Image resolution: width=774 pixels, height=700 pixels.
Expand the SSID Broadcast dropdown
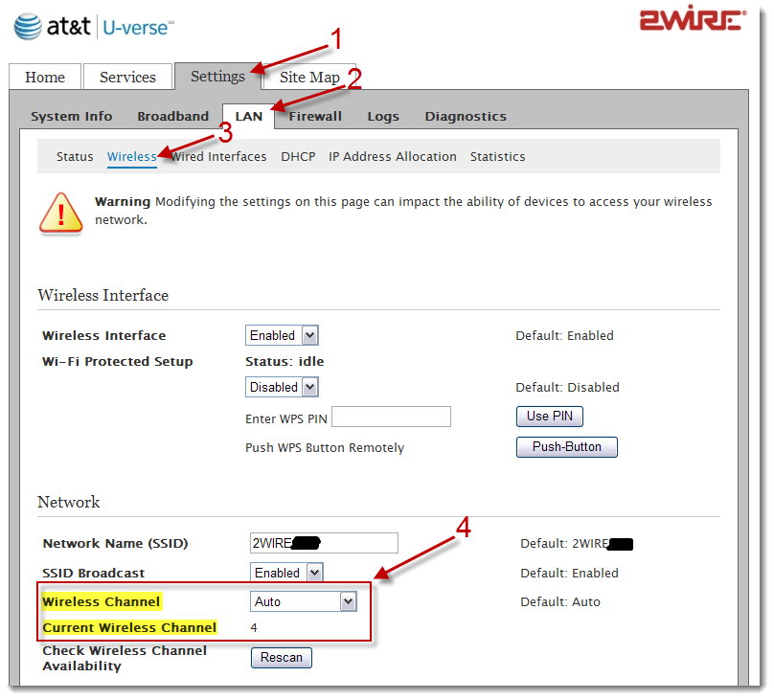tap(285, 573)
